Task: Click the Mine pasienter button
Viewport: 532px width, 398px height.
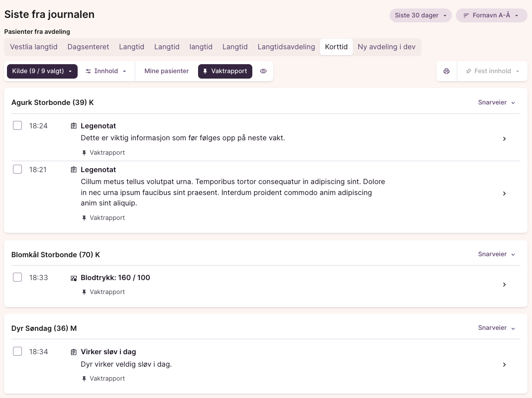Action: (166, 71)
